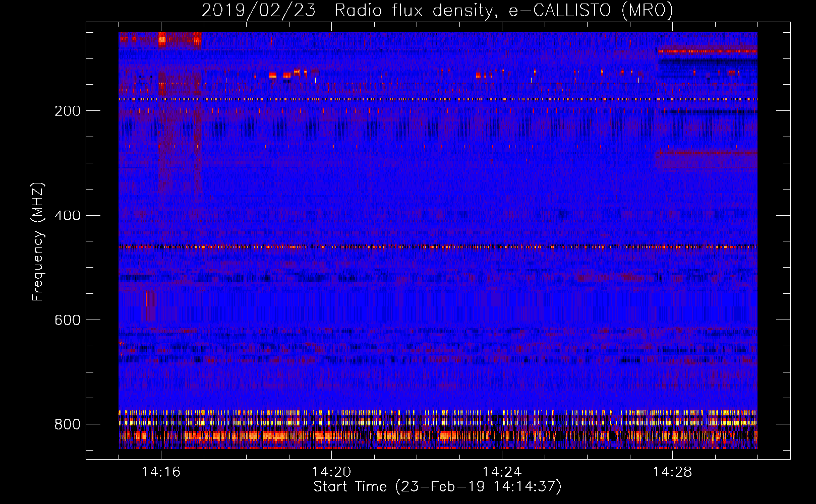Click the 600 frequency tick label

point(68,320)
